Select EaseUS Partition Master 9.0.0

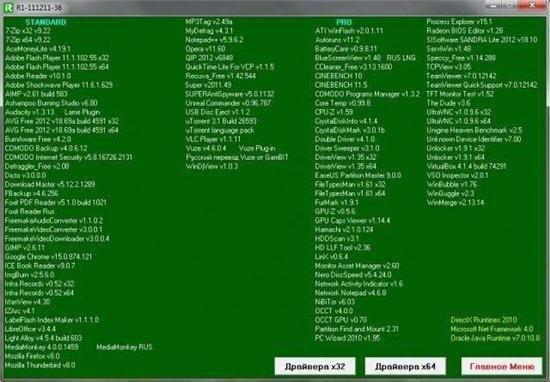(x=358, y=175)
